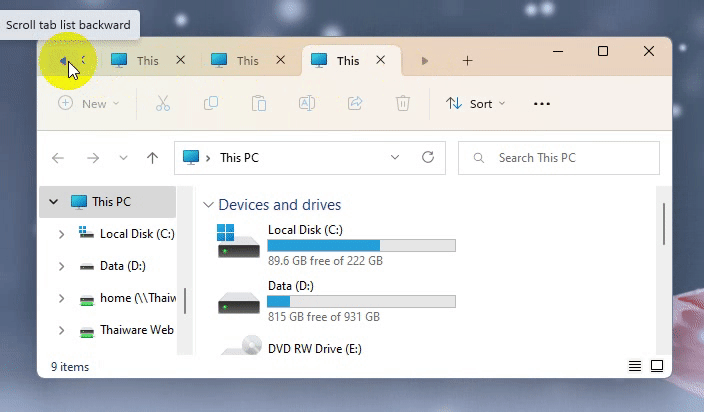Screen dimensions: 704x412
Task: Select Data (D:) in the sidebar
Action: 123,266
